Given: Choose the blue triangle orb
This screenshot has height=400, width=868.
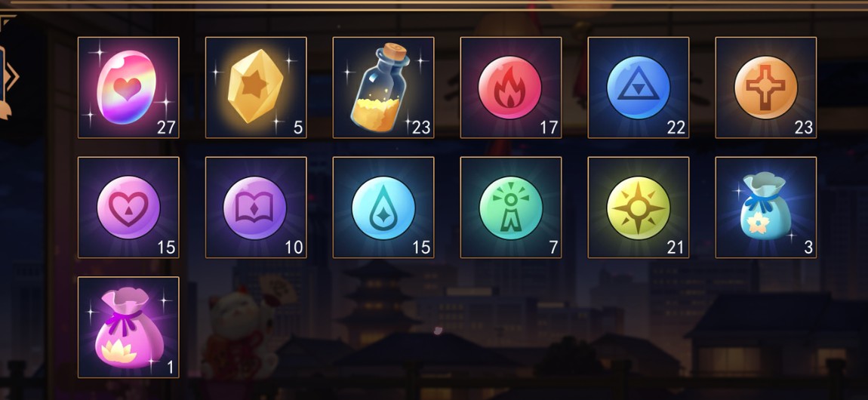Looking at the screenshot, I should [639, 88].
